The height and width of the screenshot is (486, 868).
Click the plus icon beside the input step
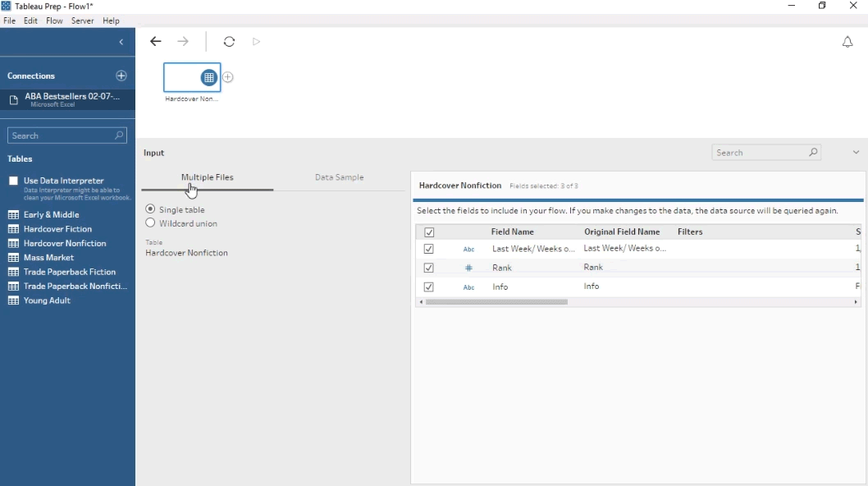tap(228, 77)
